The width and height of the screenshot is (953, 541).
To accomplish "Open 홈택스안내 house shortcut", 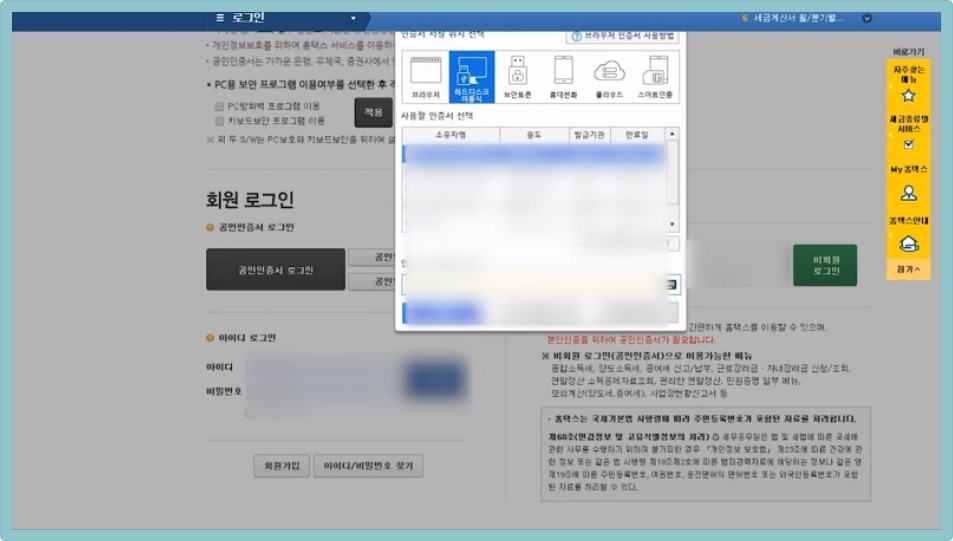I will [908, 235].
